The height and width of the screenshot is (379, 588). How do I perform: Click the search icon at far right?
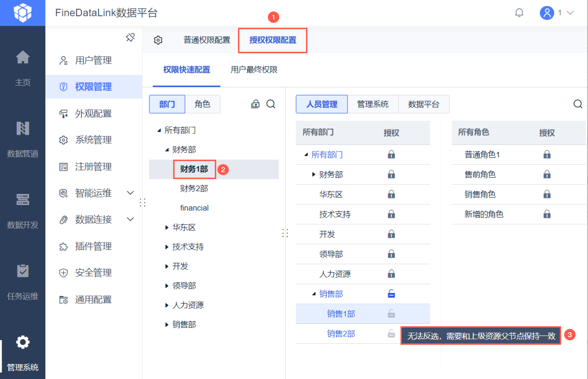point(577,104)
